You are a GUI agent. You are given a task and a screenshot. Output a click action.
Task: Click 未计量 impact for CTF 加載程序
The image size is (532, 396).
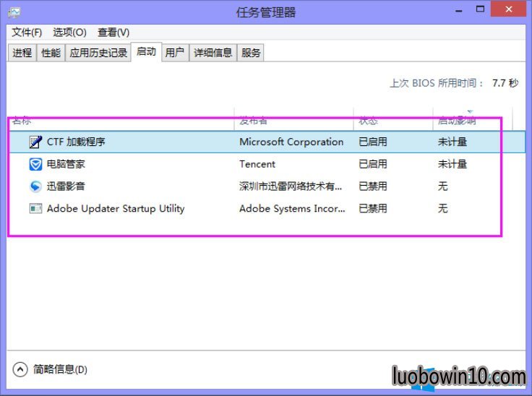pos(452,142)
